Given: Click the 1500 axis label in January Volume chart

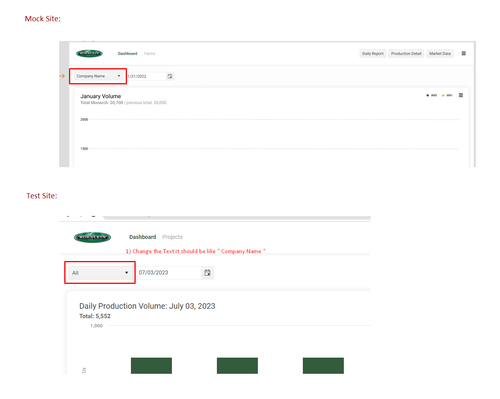Looking at the screenshot, I should 84,149.
